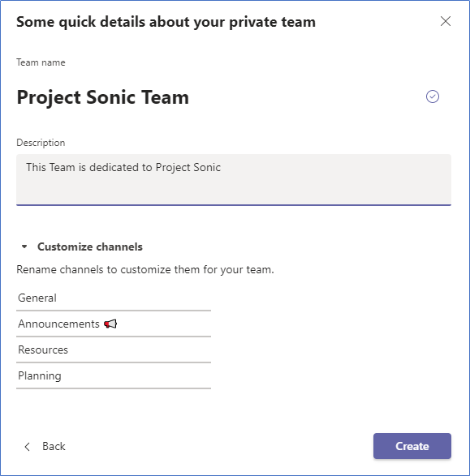
Task: Click the megaphone emoji beside Announcements
Action: tap(110, 324)
